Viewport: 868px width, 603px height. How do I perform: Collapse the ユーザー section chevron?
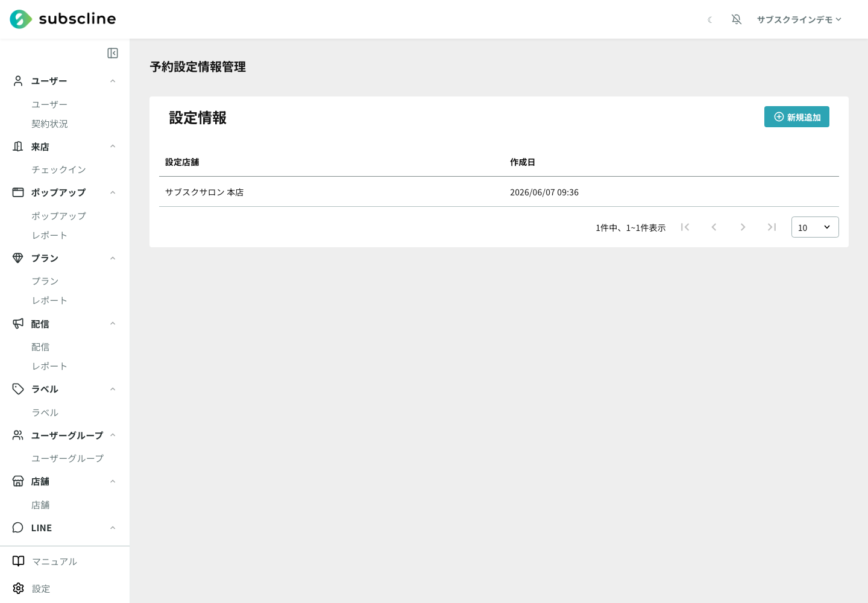pos(113,81)
